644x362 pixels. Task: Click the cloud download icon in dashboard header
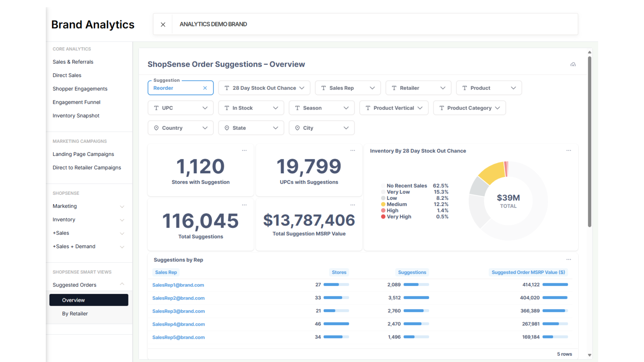(573, 64)
